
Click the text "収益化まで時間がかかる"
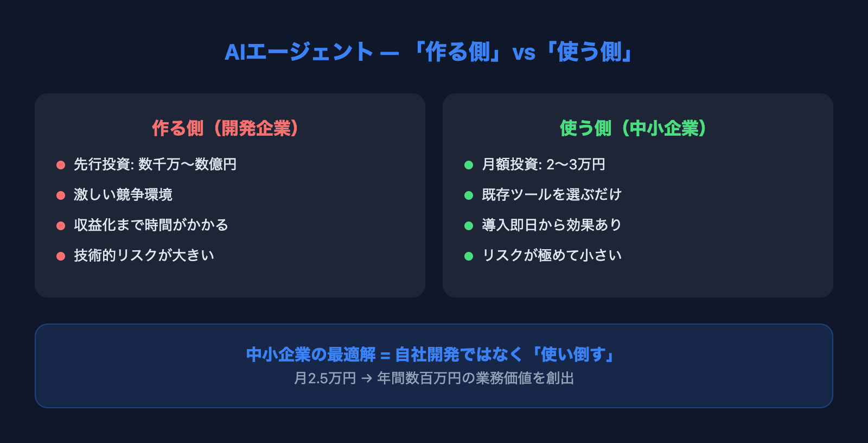click(151, 225)
